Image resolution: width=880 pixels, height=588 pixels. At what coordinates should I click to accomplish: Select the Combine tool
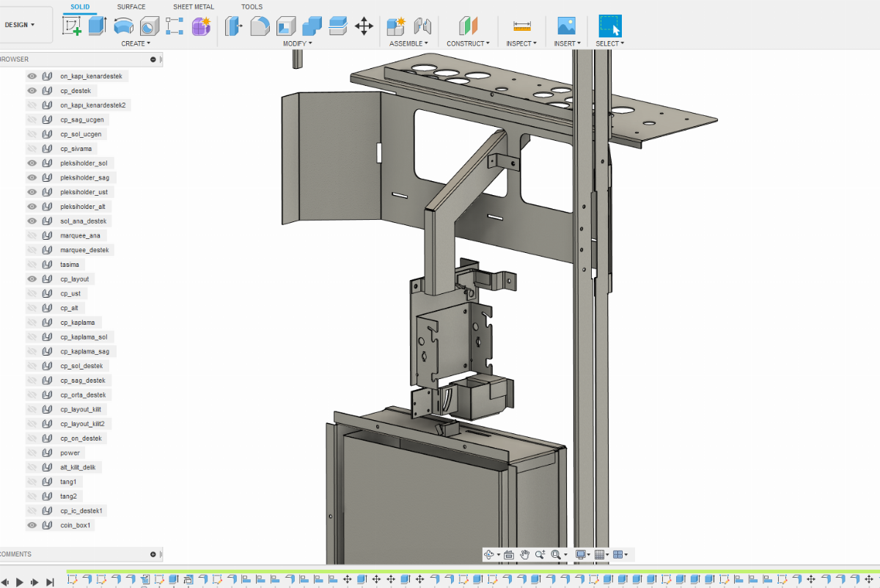[312, 26]
